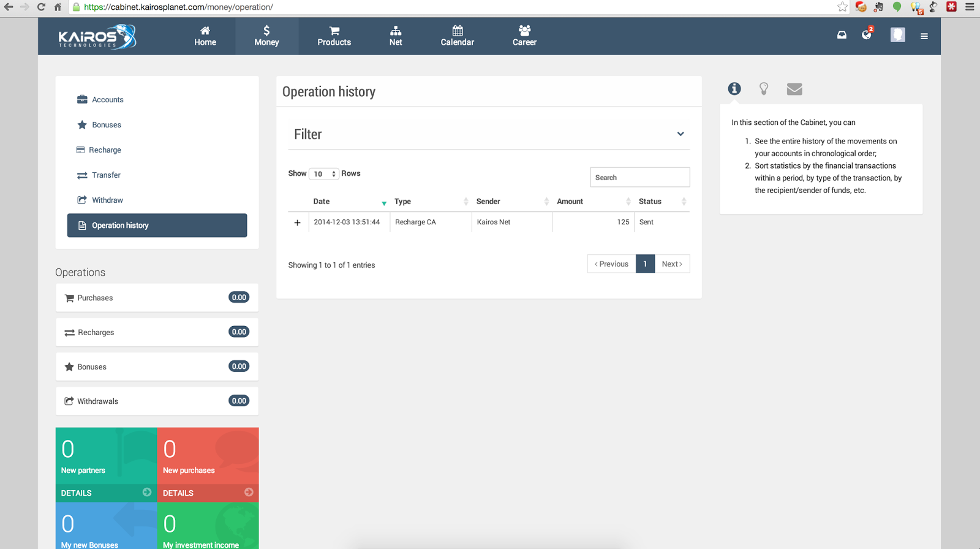Open the envelope message icon

tap(794, 89)
